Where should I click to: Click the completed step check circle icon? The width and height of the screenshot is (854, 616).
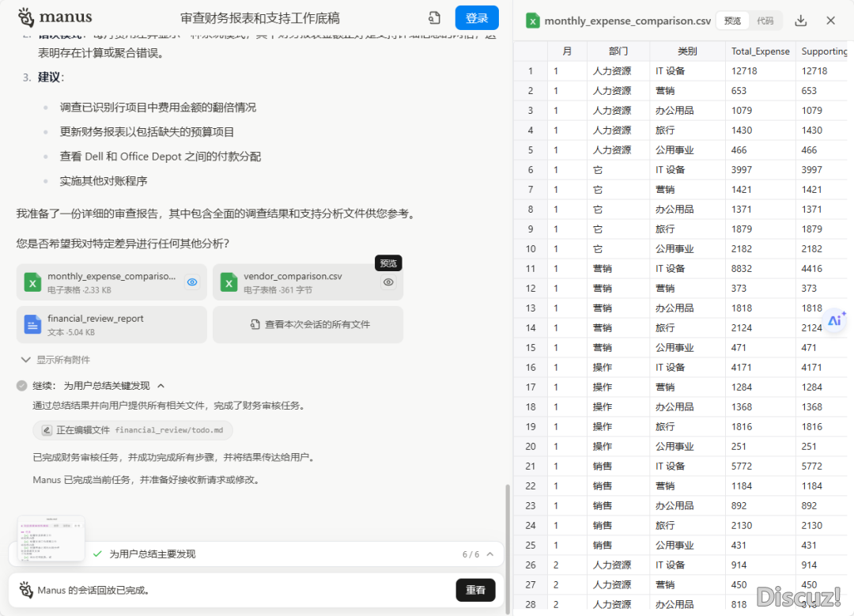point(22,386)
